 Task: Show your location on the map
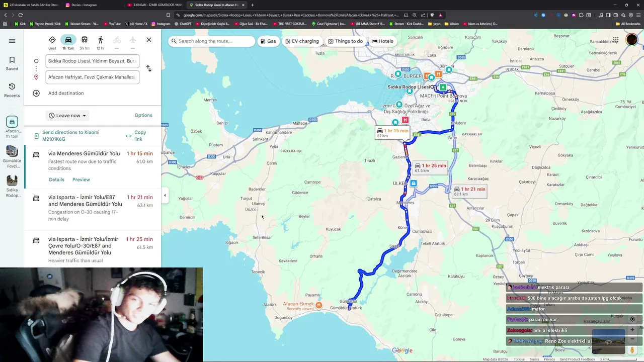(x=632, y=319)
